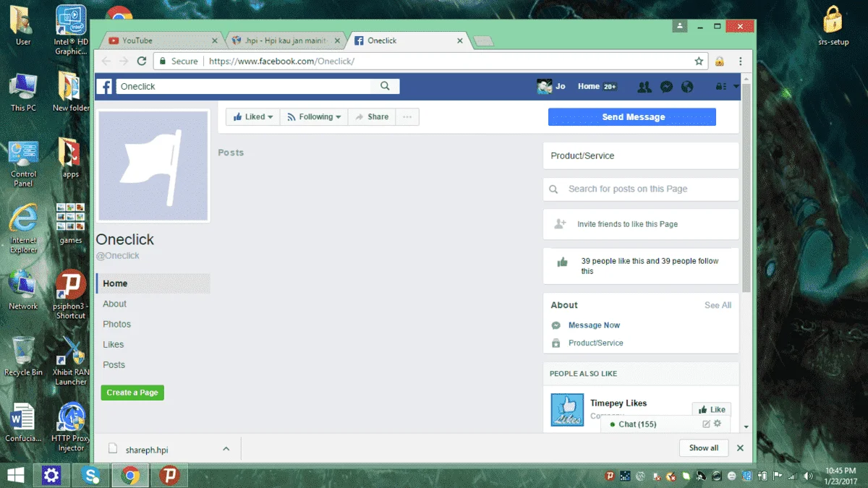868x488 pixels.
Task: Click the address bar URL
Action: coord(281,61)
